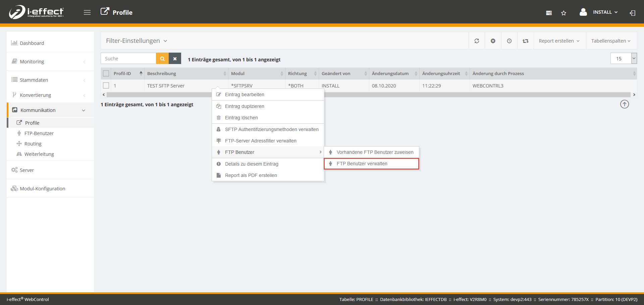Screen dimensions: 644x305
Task: Click the add new entry plus icon
Action: pos(493,41)
